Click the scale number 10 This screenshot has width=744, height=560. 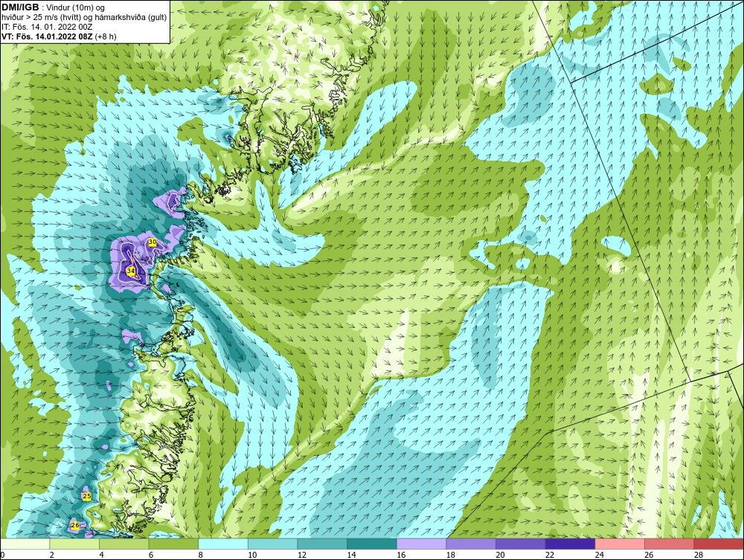[252, 555]
